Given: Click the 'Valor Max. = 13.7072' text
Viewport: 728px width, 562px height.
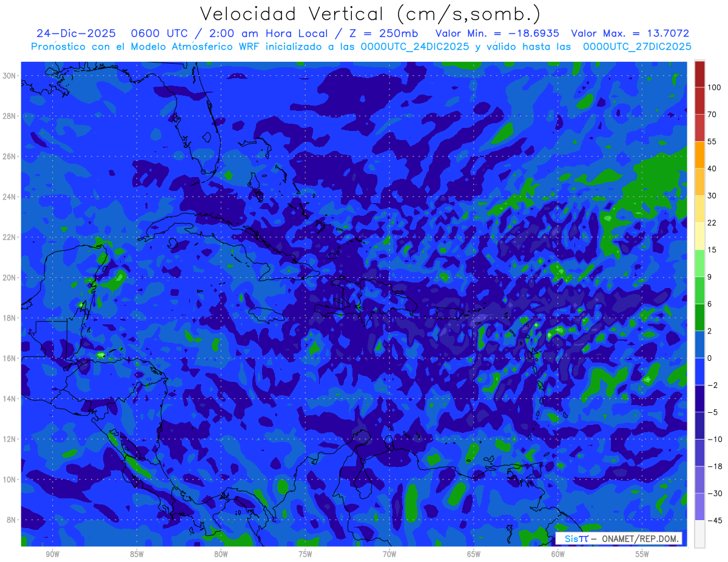Looking at the screenshot, I should click(630, 33).
